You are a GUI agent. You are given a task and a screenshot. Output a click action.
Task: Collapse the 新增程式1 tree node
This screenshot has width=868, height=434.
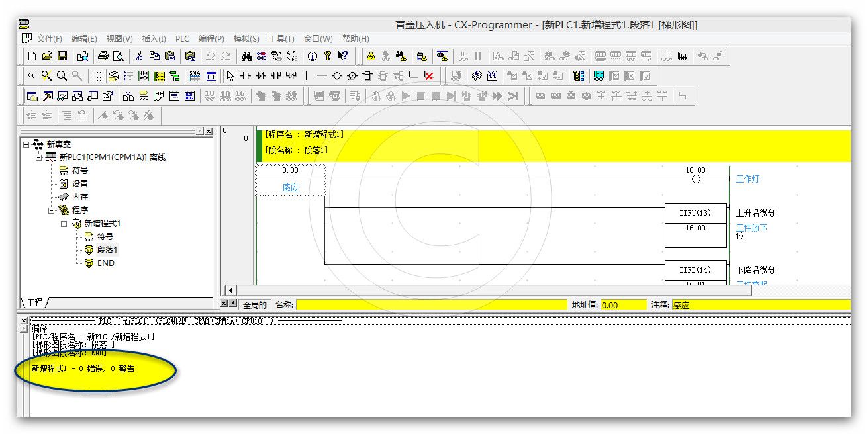tap(64, 224)
